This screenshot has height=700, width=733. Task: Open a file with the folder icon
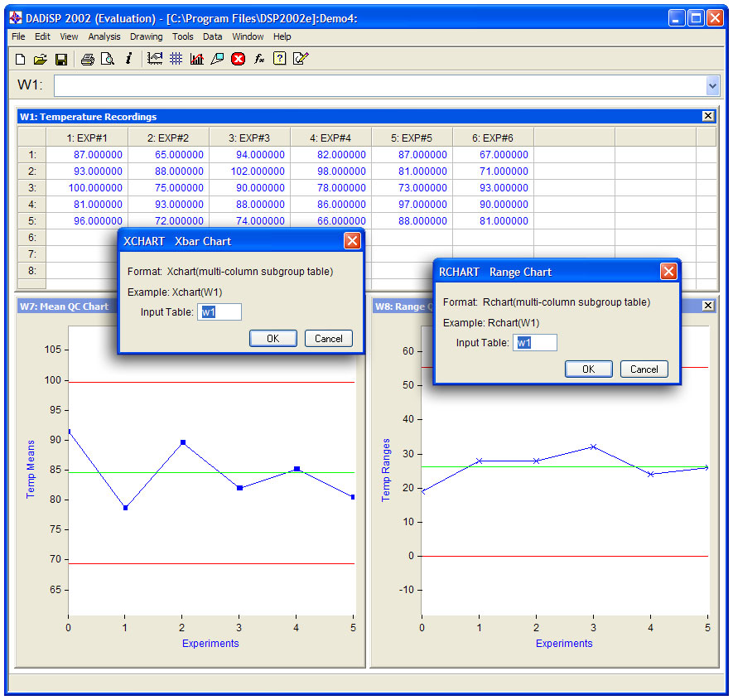41,59
